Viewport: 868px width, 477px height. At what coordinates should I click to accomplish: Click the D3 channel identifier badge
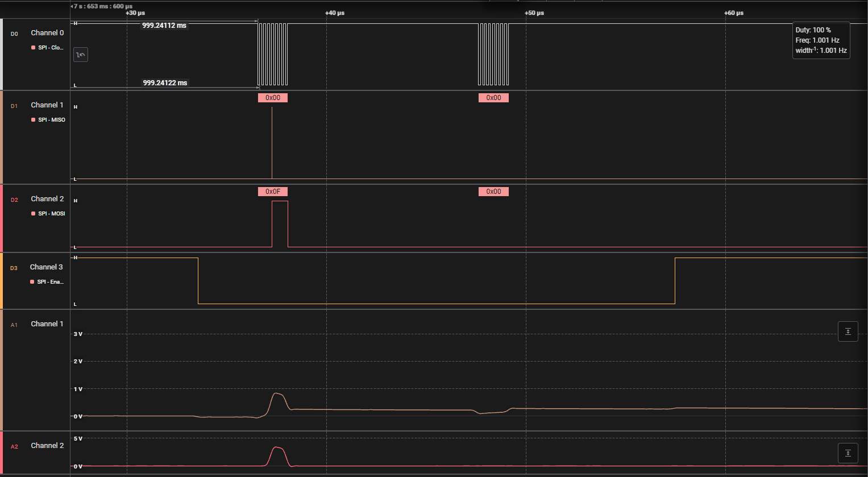point(14,268)
